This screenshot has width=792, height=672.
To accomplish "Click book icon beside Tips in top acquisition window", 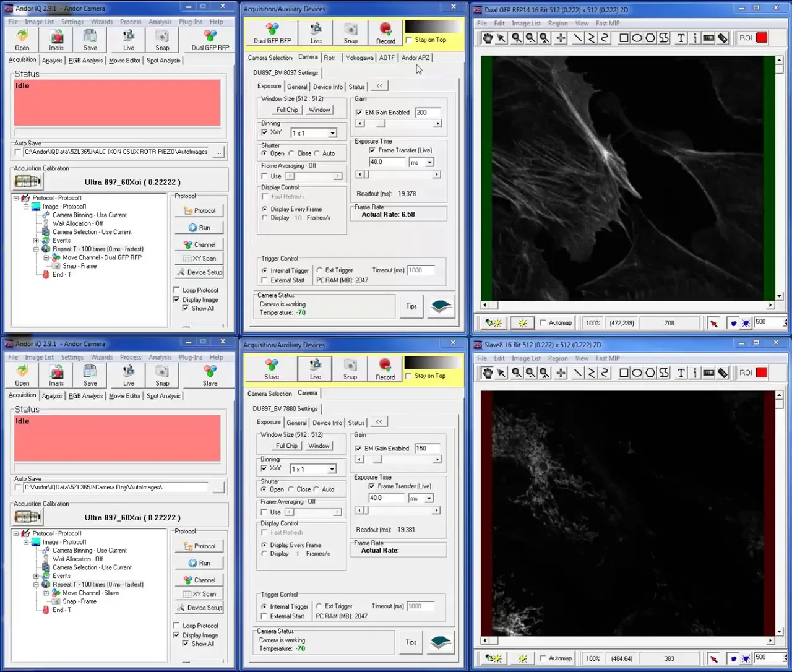I will pyautogui.click(x=441, y=306).
